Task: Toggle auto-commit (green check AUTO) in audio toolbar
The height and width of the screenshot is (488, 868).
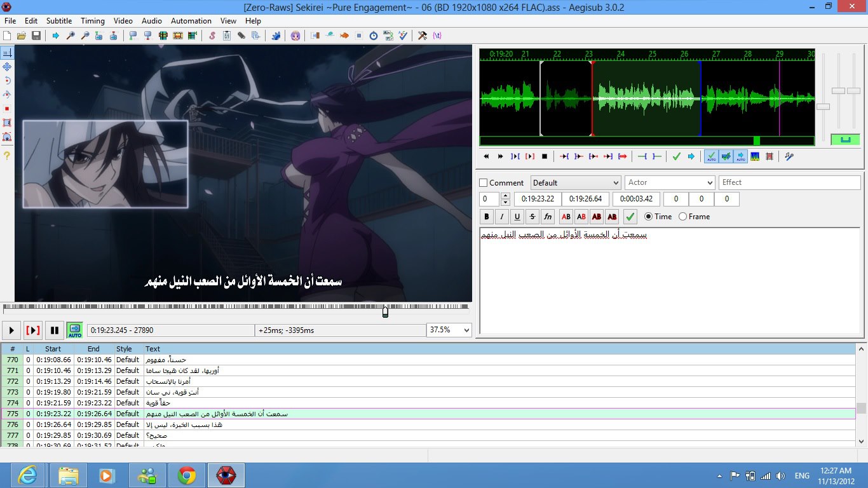Action: 711,156
